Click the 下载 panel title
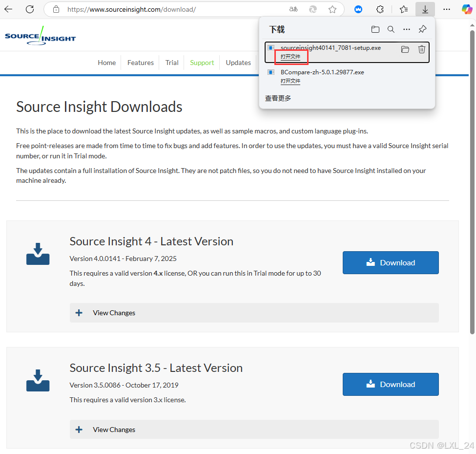This screenshot has width=476, height=454. [277, 29]
